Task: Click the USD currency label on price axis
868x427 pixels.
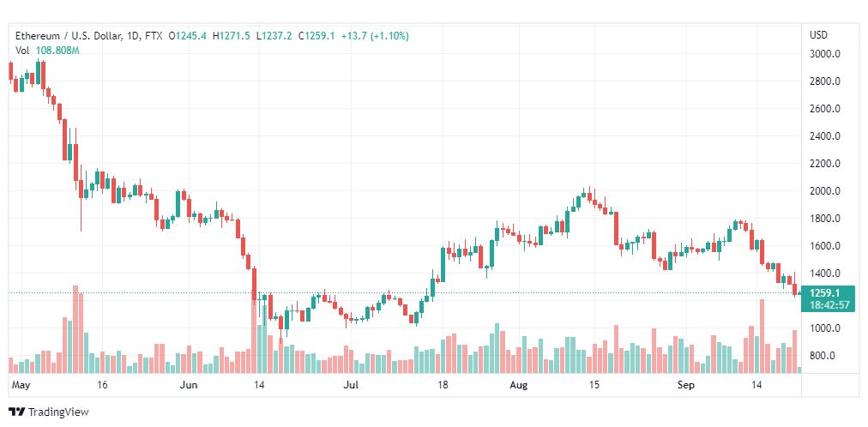Action: (818, 35)
